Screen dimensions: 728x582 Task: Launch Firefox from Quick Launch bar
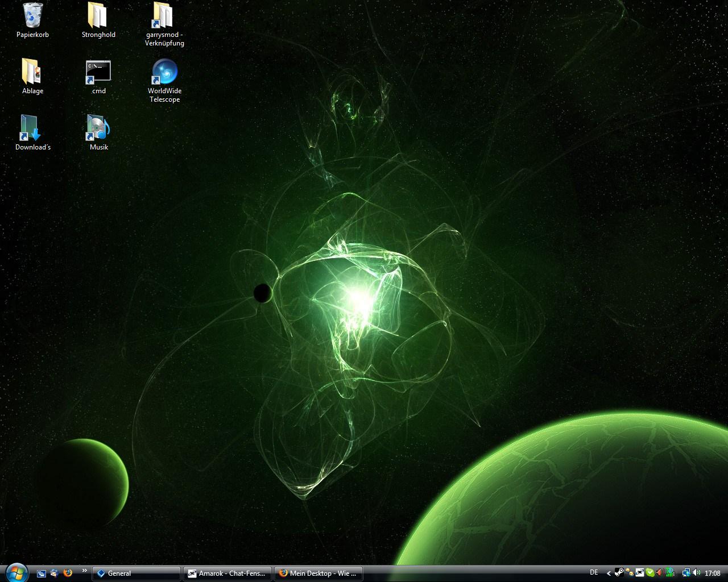[68, 573]
